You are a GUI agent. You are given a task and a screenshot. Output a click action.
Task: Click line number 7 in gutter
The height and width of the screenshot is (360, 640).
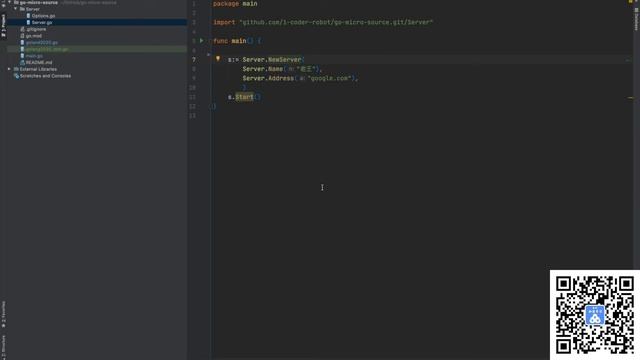(x=194, y=60)
